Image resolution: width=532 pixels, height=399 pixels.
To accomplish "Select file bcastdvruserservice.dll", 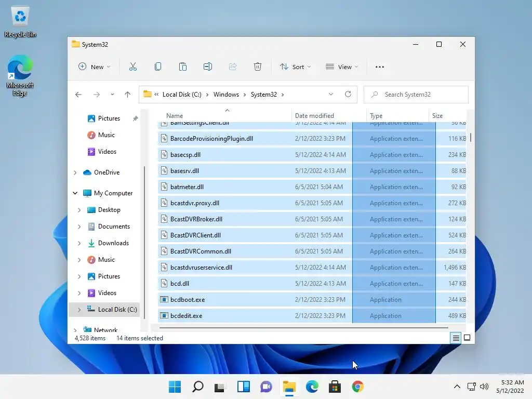I will (x=312, y=268).
